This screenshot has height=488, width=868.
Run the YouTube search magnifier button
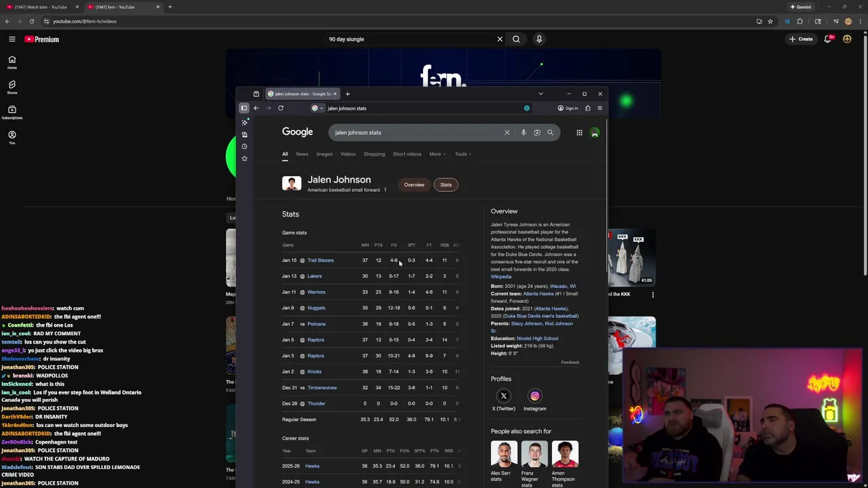coord(516,39)
